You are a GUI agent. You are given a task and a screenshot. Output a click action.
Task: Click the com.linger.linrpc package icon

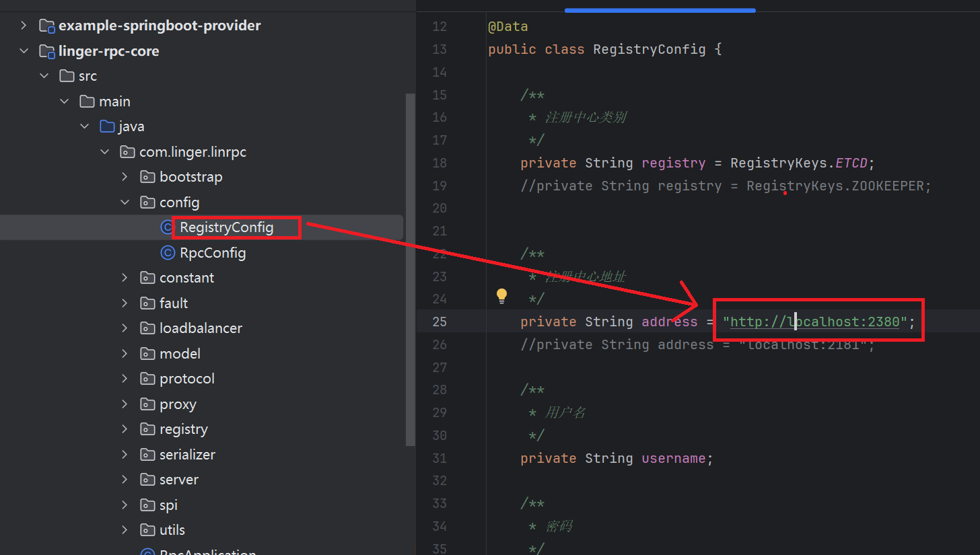tap(127, 152)
